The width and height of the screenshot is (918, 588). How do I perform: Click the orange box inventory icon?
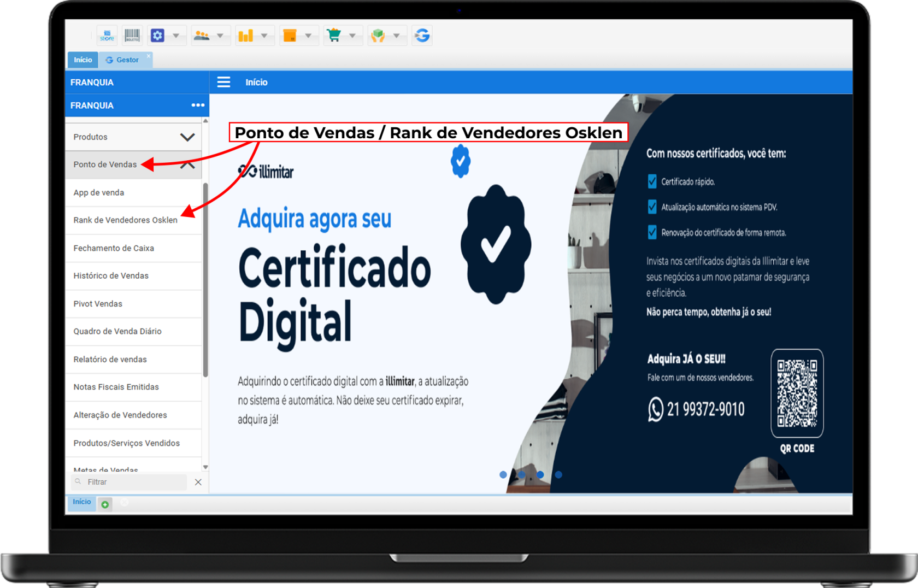(290, 36)
